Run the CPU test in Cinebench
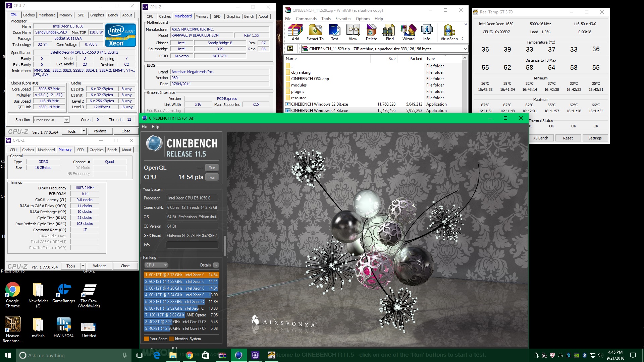 pos(212,177)
